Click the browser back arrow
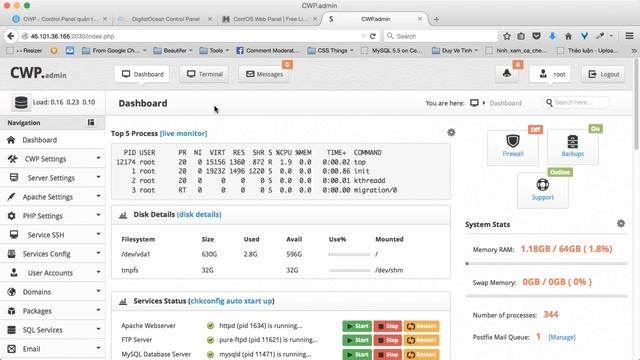The image size is (640, 360). point(11,36)
